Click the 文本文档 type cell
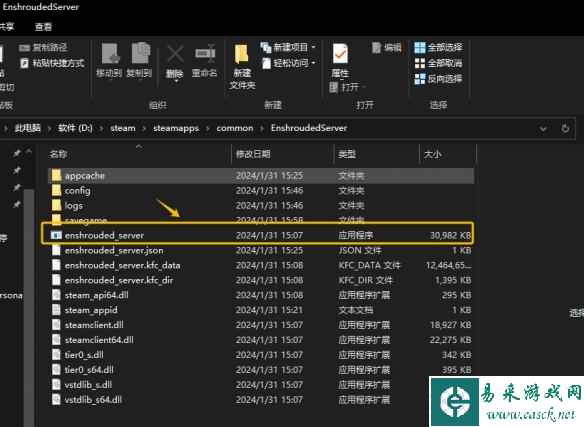Screen dimensions: 584x427 point(356,310)
